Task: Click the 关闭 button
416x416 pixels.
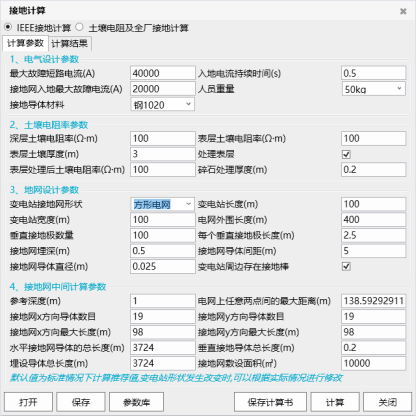Action: click(387, 402)
